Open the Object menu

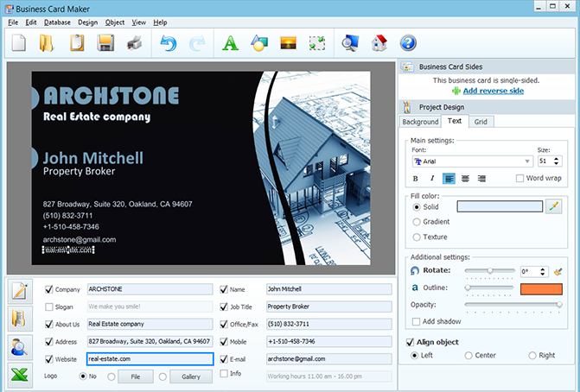coord(115,22)
